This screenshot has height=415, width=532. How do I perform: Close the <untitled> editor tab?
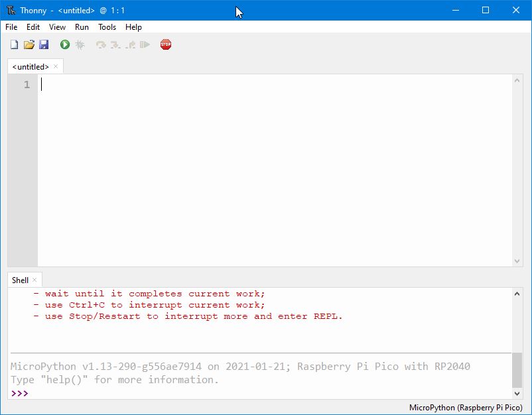pos(56,66)
